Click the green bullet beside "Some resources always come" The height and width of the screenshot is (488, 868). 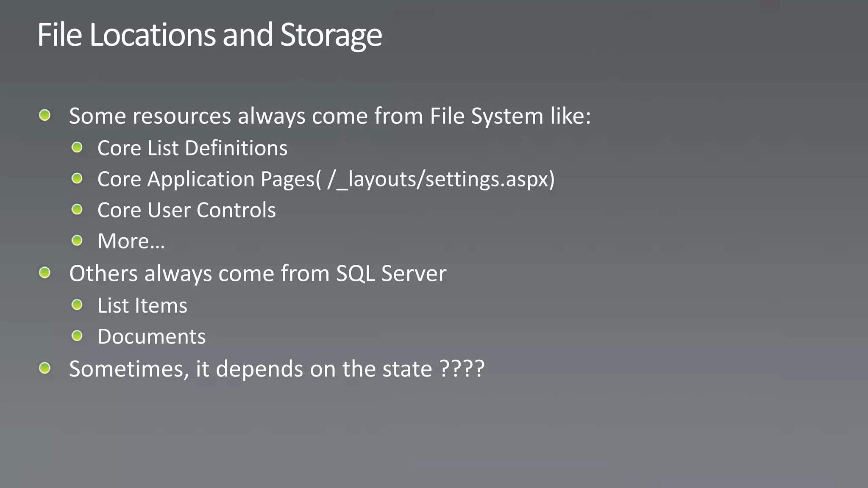click(45, 115)
